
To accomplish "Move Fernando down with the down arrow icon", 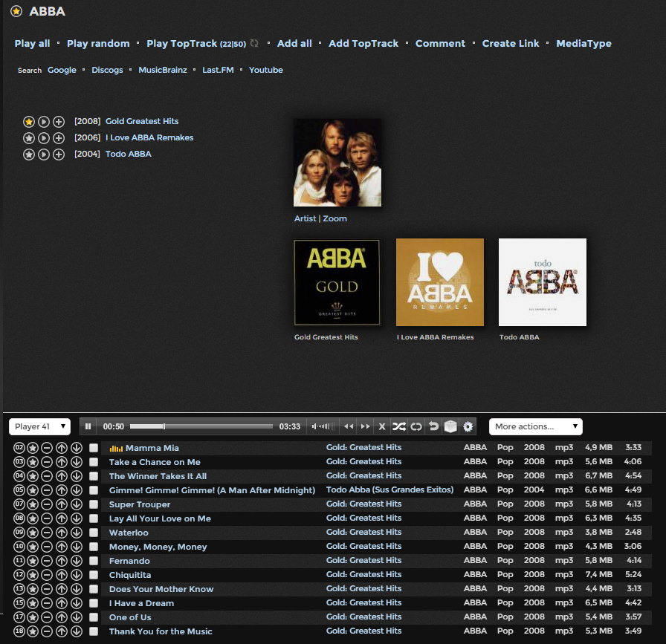I will pos(77,561).
